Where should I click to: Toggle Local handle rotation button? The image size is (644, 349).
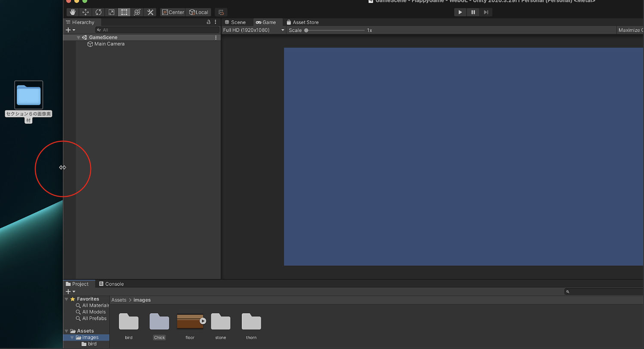point(199,12)
